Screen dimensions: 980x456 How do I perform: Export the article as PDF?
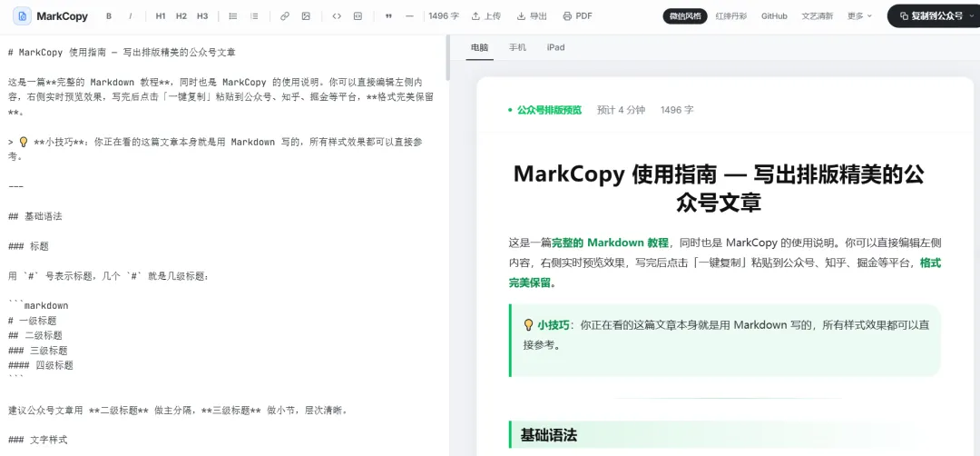(577, 16)
